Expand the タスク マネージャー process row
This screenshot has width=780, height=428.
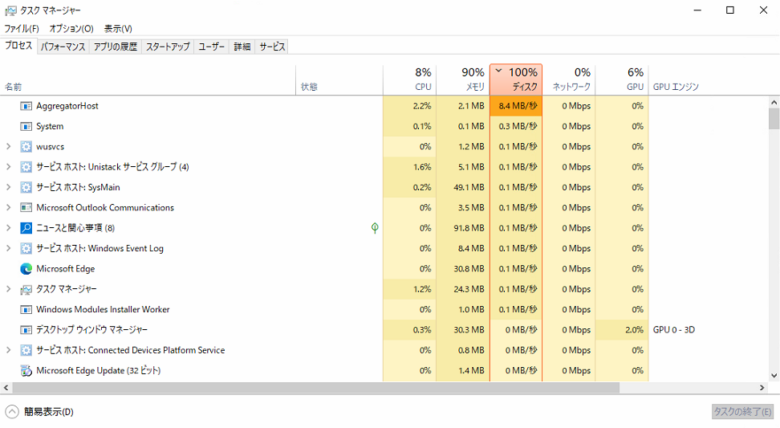pos(8,289)
